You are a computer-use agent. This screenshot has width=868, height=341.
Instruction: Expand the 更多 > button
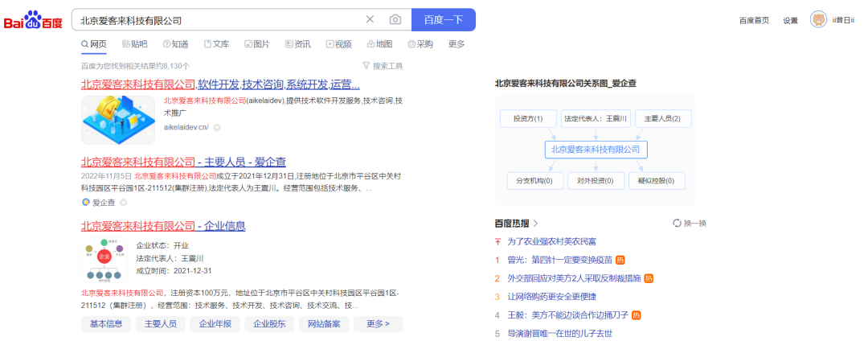point(378,324)
